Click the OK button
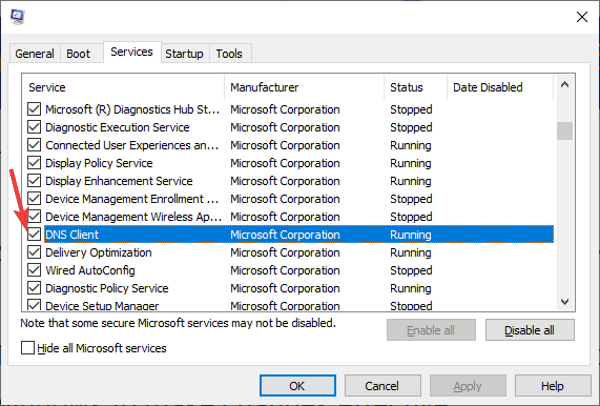This screenshot has height=406, width=600. (297, 385)
